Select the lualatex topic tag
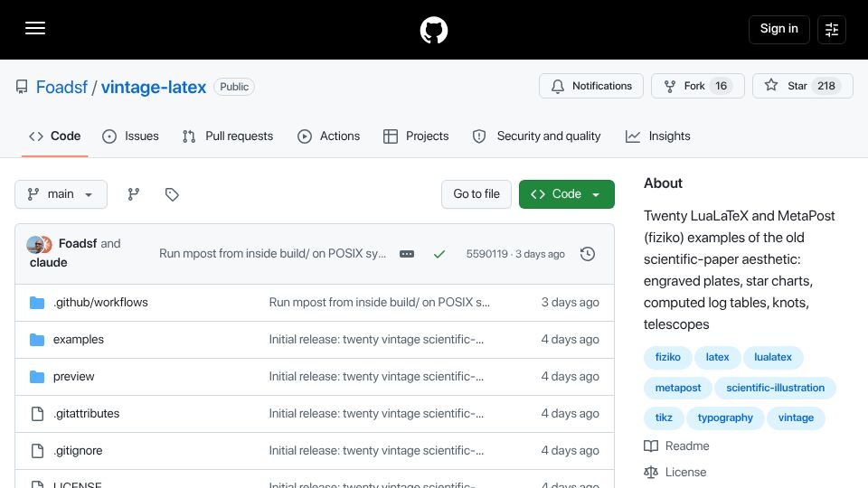 coord(773,358)
